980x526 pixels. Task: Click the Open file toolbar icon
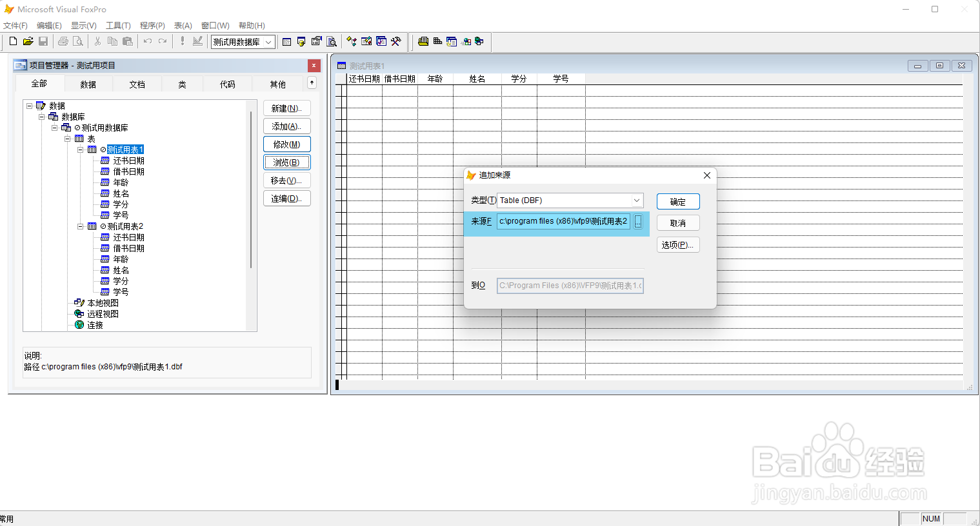pyautogui.click(x=28, y=41)
